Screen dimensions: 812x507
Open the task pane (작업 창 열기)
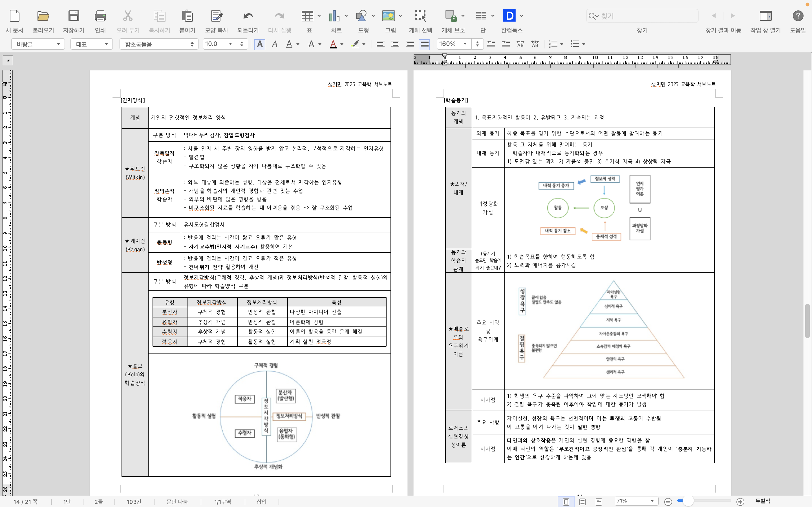point(765,16)
